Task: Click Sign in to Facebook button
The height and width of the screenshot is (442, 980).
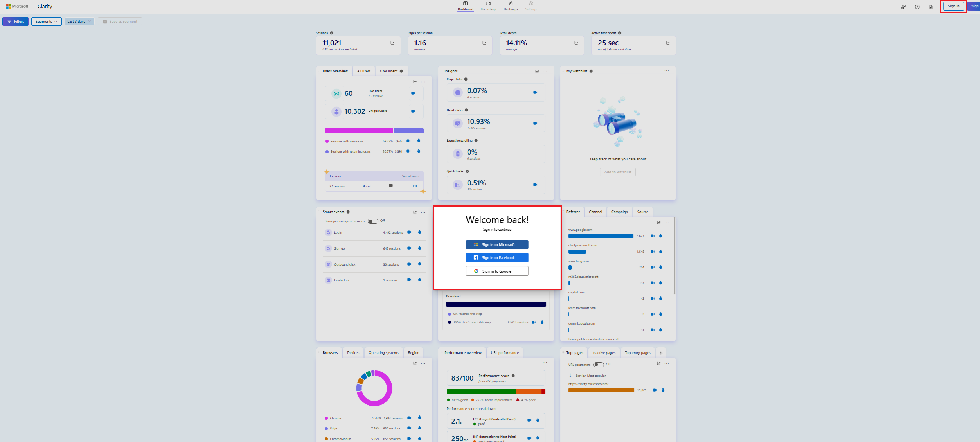Action: point(497,257)
